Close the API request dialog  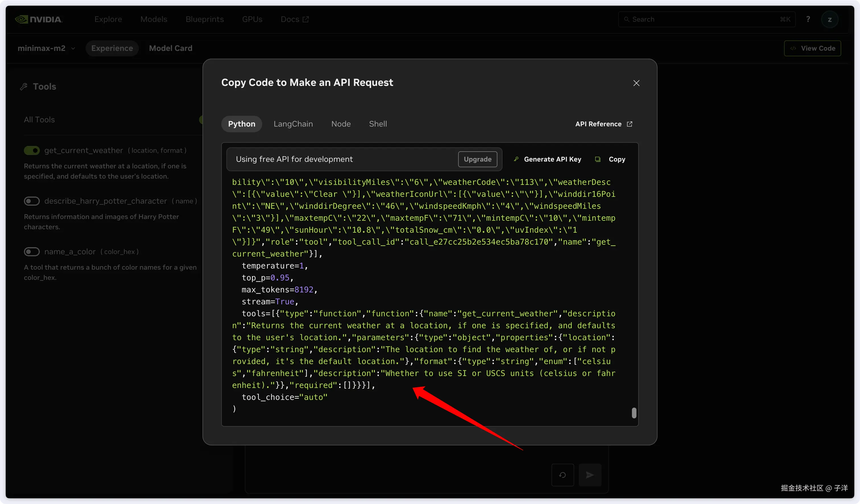636,83
